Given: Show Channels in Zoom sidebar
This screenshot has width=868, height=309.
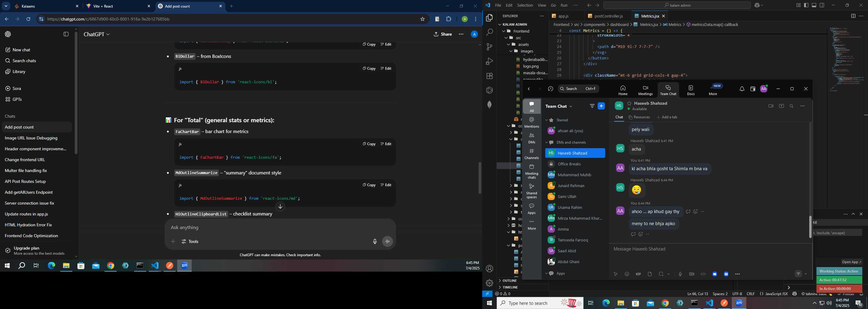Looking at the screenshot, I should (x=532, y=154).
